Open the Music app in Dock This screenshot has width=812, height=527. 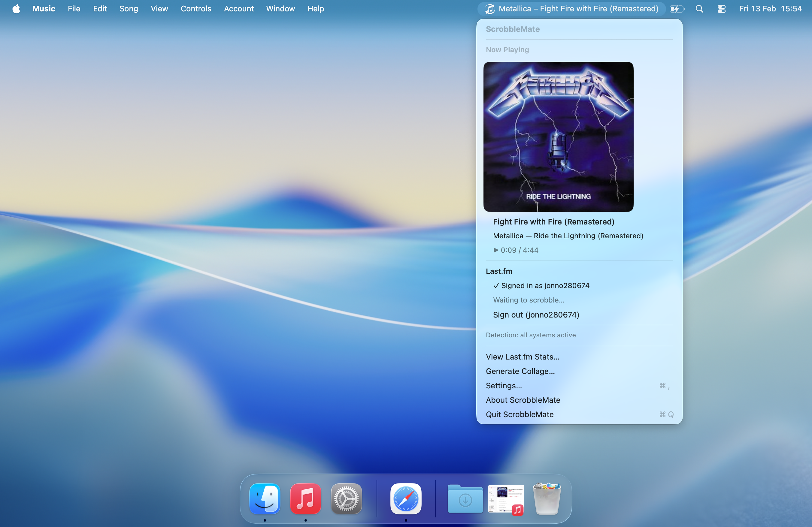pyautogui.click(x=305, y=499)
